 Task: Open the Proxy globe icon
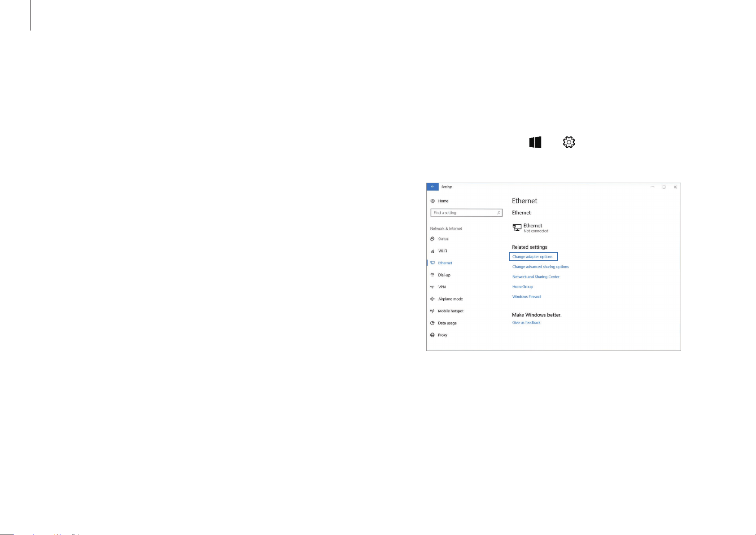click(x=433, y=335)
